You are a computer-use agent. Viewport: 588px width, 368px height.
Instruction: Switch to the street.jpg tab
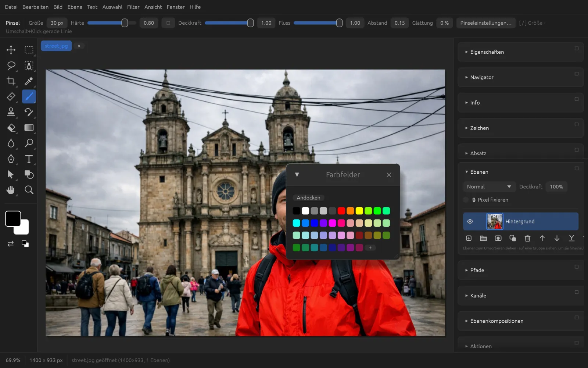[x=56, y=46]
